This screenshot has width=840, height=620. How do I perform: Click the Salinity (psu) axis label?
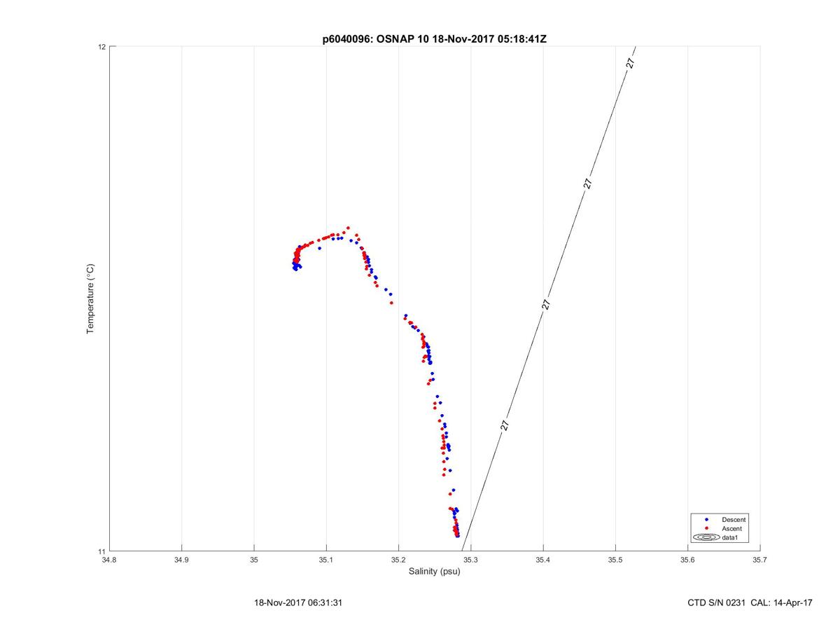coord(434,571)
